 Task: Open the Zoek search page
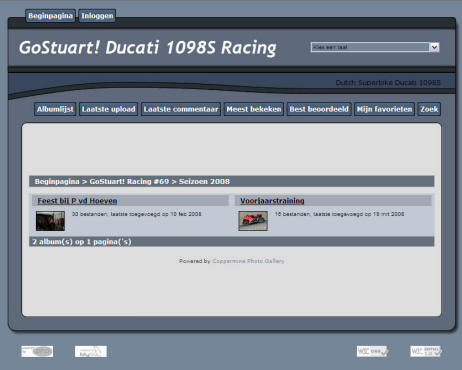coord(429,109)
